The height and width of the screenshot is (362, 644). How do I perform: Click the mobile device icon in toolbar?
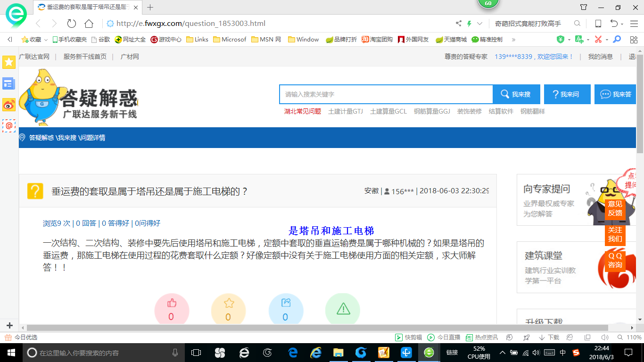[598, 24]
